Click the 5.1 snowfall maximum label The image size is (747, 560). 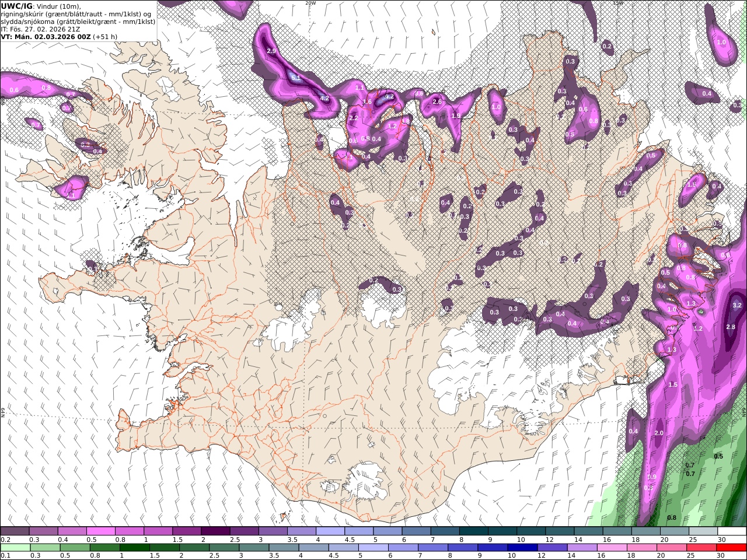tap(296, 77)
